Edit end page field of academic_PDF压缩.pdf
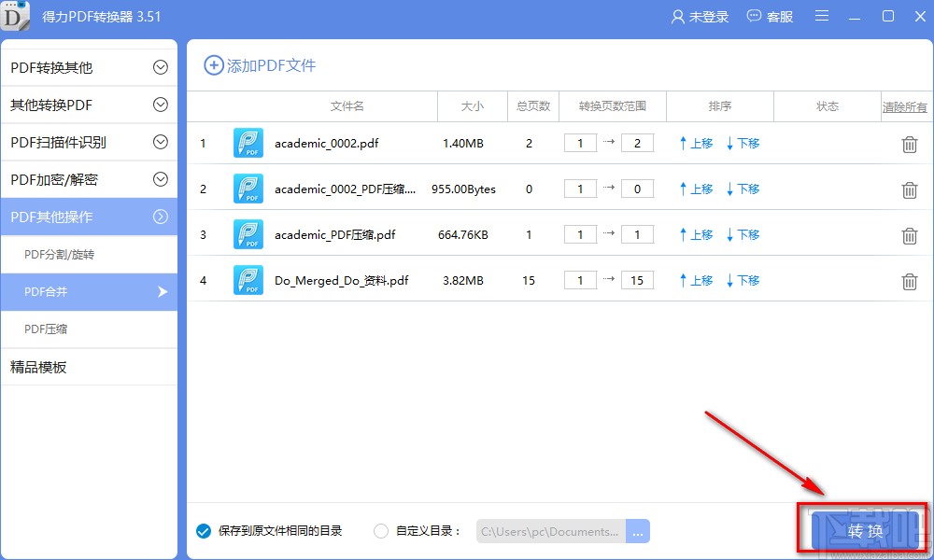Viewport: 934px width, 560px height. pos(637,234)
